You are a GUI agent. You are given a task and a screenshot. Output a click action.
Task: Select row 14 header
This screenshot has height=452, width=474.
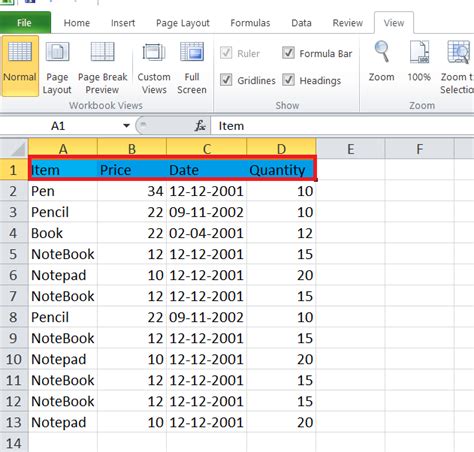click(14, 443)
